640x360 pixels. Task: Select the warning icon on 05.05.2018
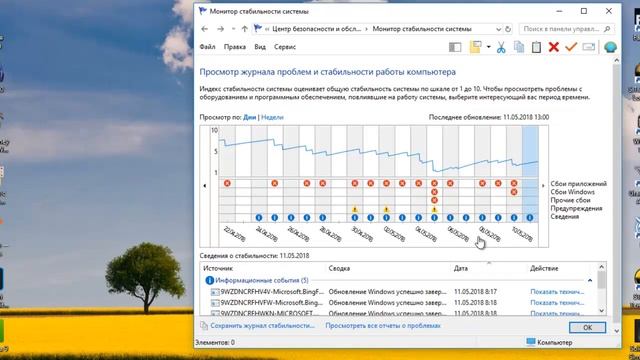pos(434,209)
